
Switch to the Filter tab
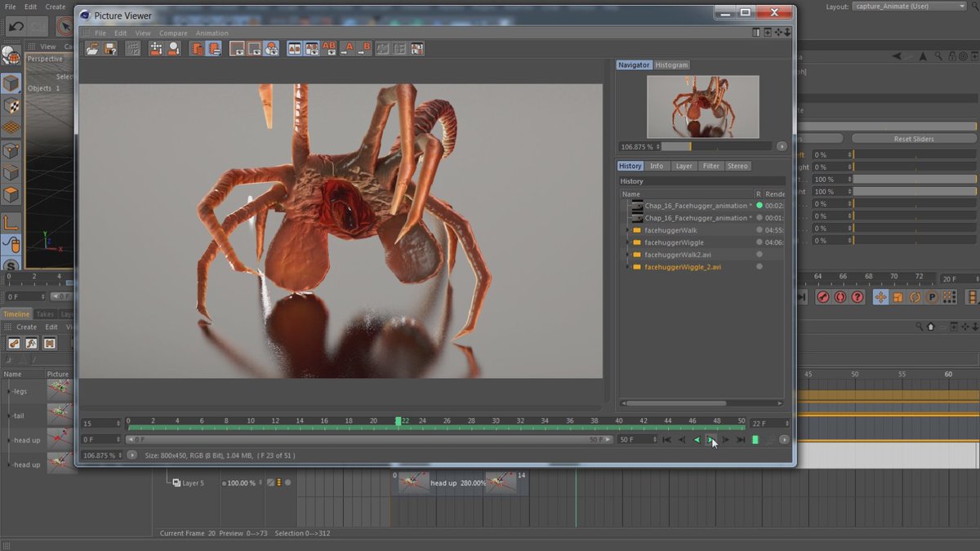point(710,166)
